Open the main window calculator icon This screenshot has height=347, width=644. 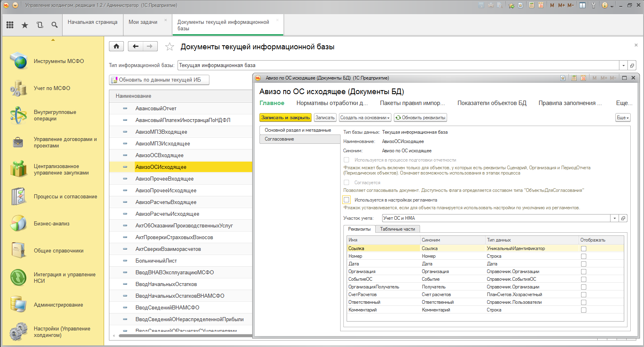coord(532,5)
